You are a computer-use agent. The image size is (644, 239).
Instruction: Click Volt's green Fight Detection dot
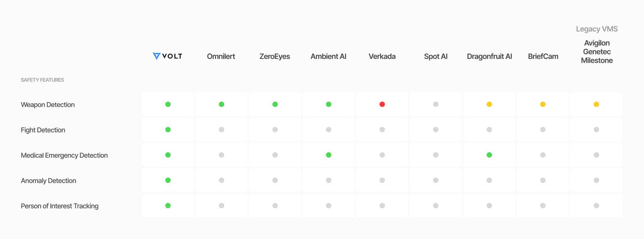tap(168, 130)
